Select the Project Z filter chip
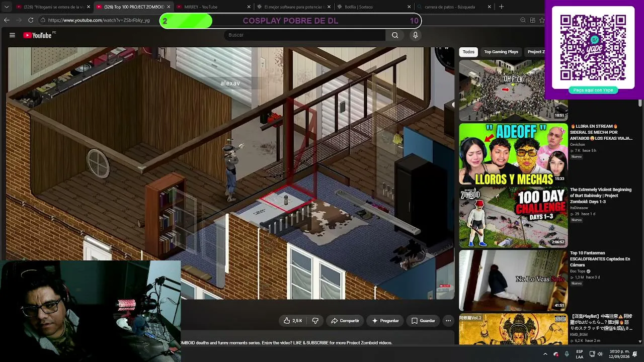The image size is (644, 362). click(x=535, y=52)
